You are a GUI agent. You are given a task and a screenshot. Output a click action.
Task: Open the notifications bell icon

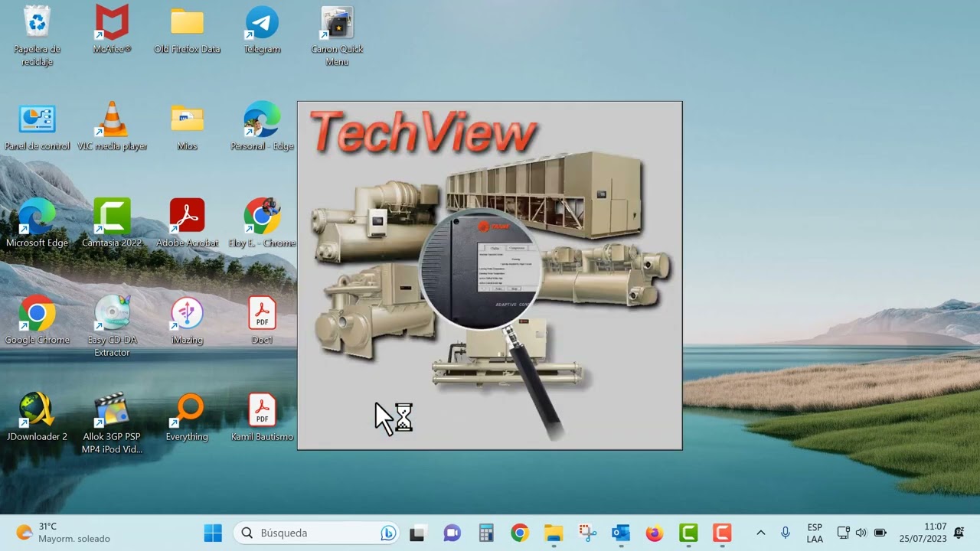coord(959,533)
